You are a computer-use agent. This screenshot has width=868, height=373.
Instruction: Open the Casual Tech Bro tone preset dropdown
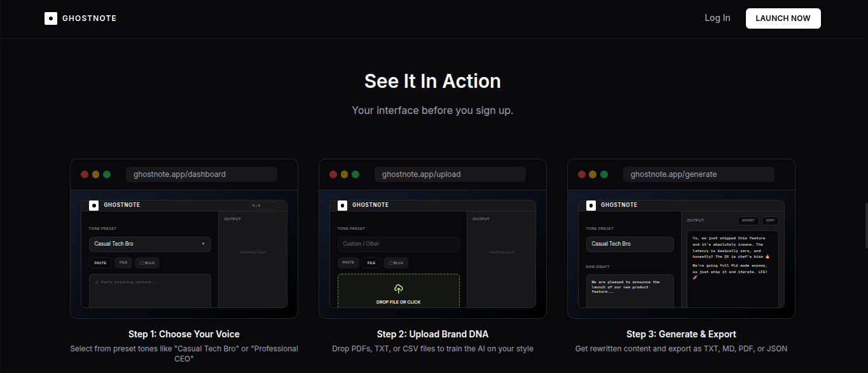pos(149,244)
